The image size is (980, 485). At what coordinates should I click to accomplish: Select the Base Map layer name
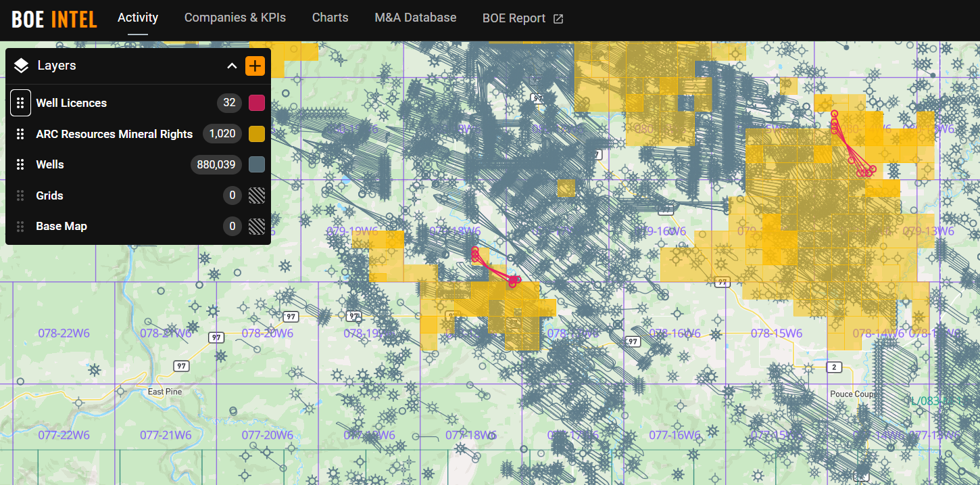[62, 226]
